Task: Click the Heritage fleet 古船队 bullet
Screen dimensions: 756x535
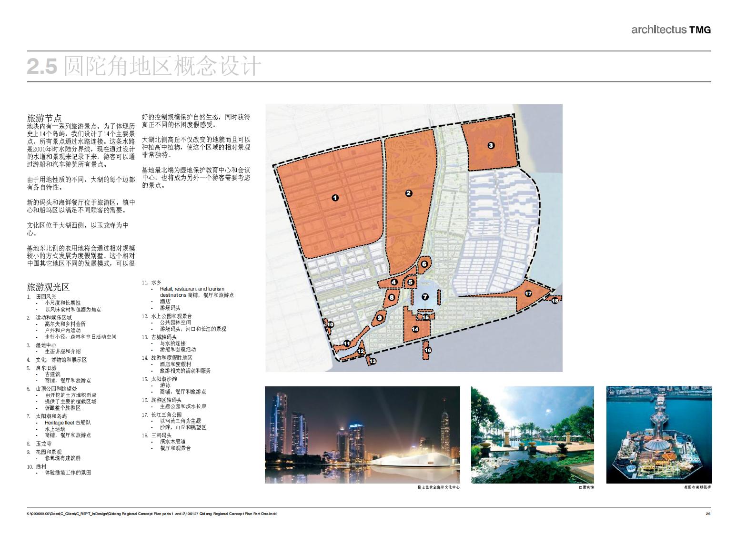Action: click(68, 423)
